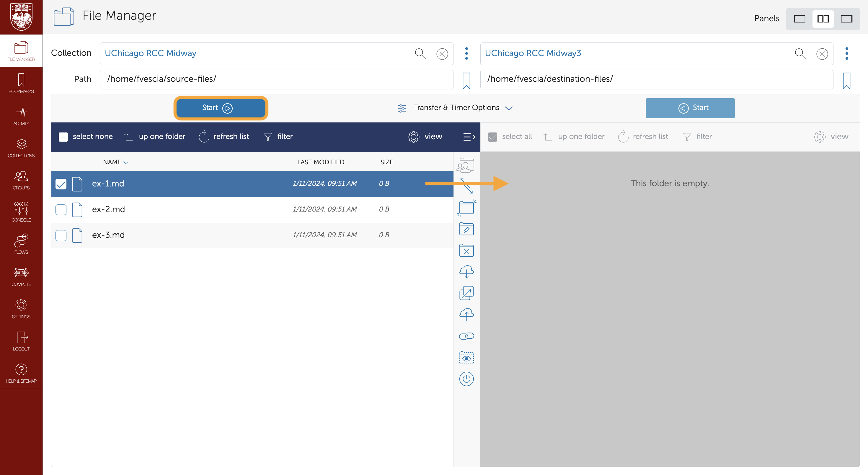Open Compute in sidebar
868x475 pixels.
(21, 277)
